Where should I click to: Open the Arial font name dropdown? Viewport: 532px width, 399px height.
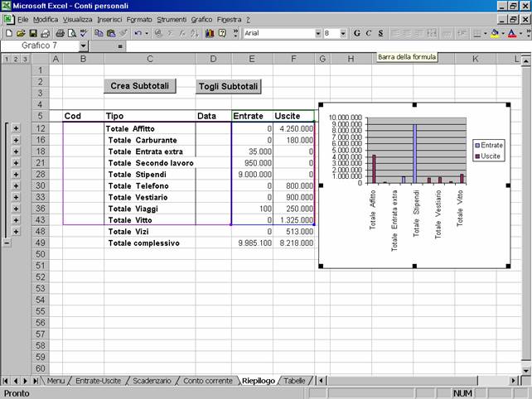pos(319,33)
